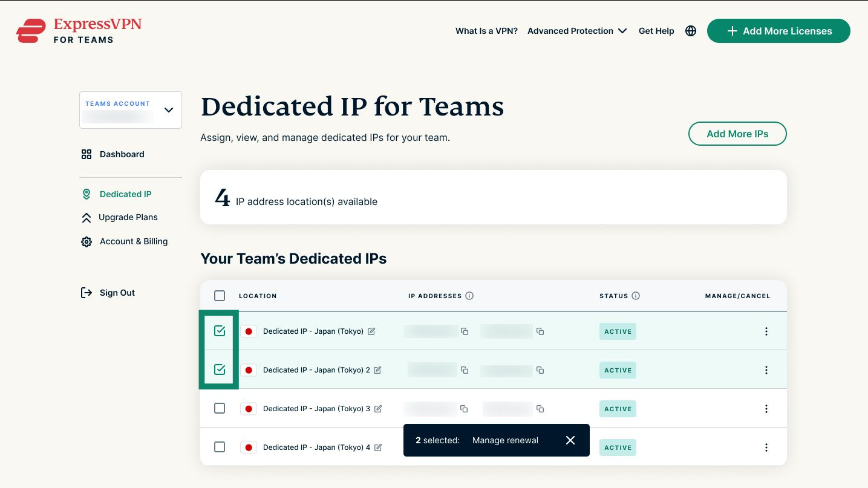Screen dimensions: 868x488
Task: Edit name of Dedicated IP - Japan (Tokyo)
Action: click(x=371, y=331)
